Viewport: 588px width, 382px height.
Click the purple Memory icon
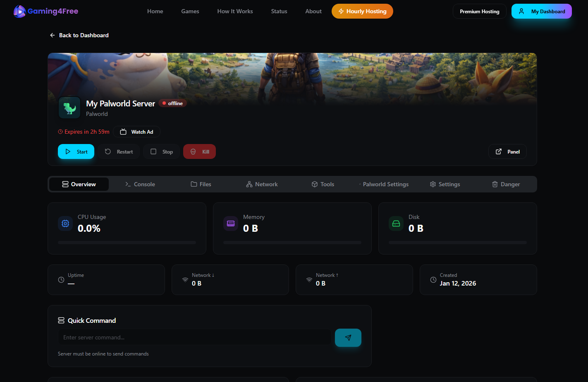click(231, 223)
